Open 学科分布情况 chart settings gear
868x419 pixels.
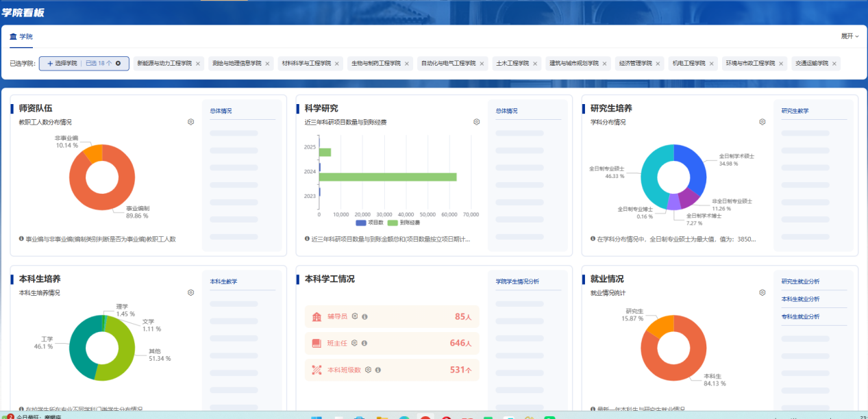(762, 122)
